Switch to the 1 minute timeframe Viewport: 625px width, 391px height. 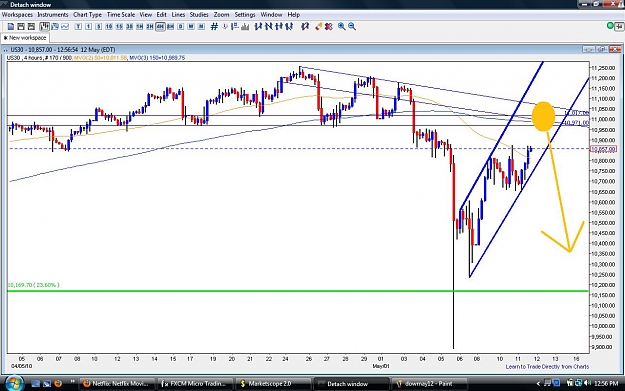tap(88, 27)
